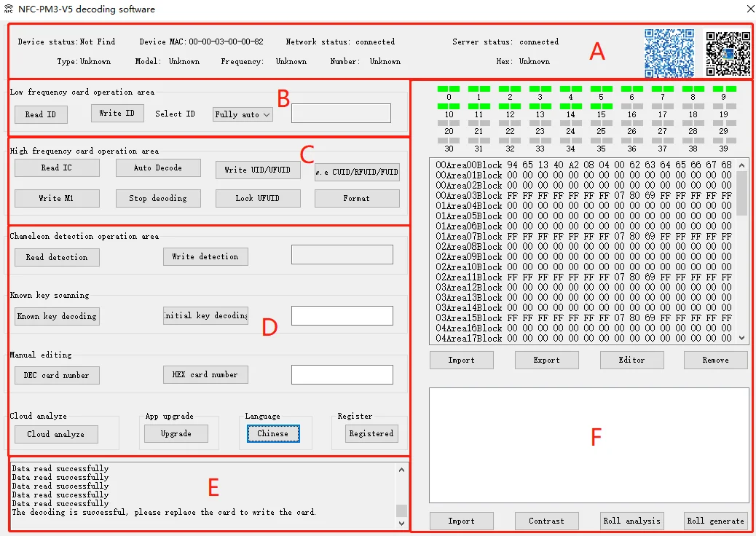Click sector 10 status indicator
Viewport: 756px width, 536px height.
[x=449, y=106]
